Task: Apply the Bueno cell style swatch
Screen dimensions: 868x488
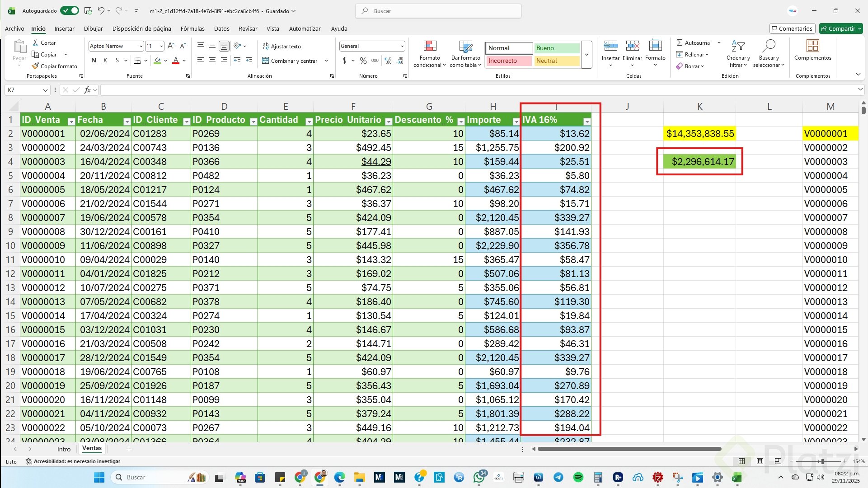Action: pos(557,48)
